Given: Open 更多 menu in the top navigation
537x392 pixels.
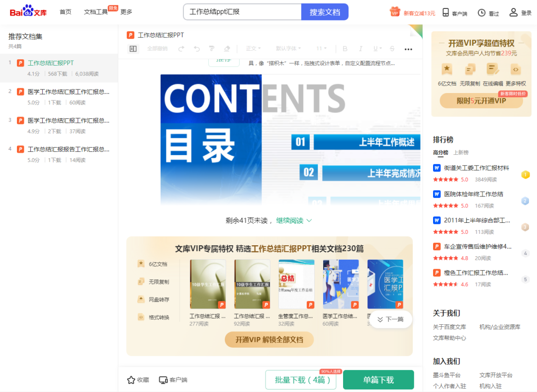Looking at the screenshot, I should tap(126, 12).
